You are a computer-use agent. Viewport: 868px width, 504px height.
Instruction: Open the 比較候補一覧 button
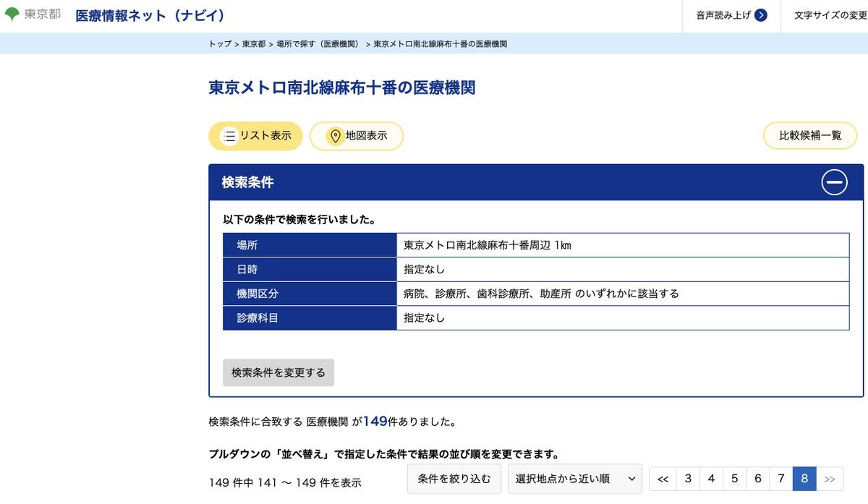click(x=810, y=136)
